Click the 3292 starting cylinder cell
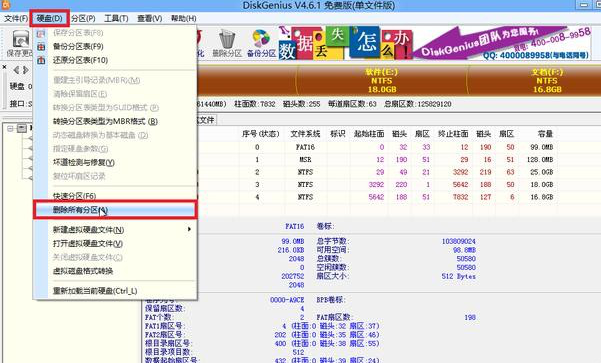Image resolution: width=601 pixels, height=363 pixels. 376,184
